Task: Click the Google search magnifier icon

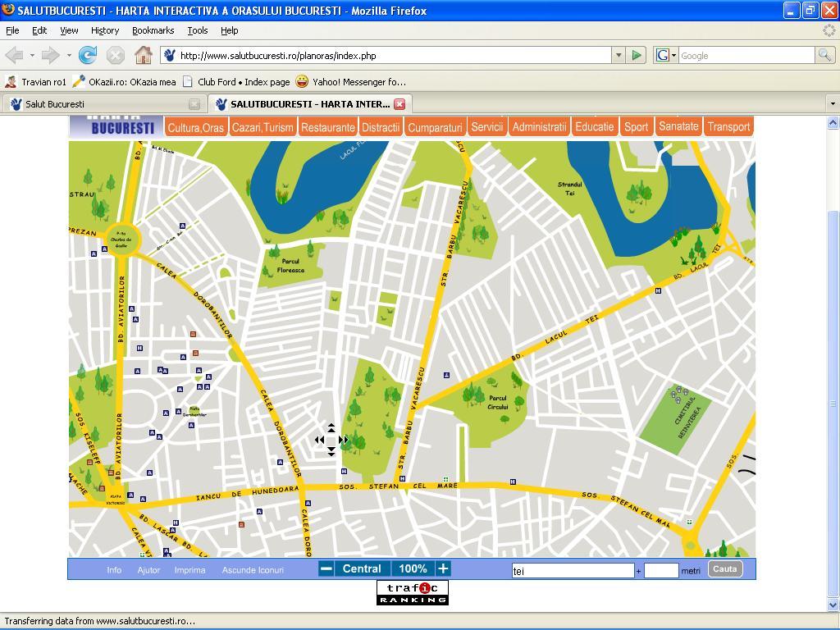Action: (824, 55)
